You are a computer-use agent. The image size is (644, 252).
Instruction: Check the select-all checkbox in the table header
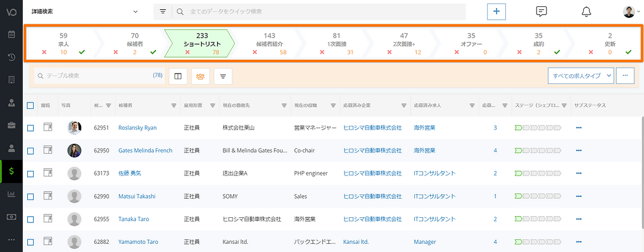click(30, 105)
